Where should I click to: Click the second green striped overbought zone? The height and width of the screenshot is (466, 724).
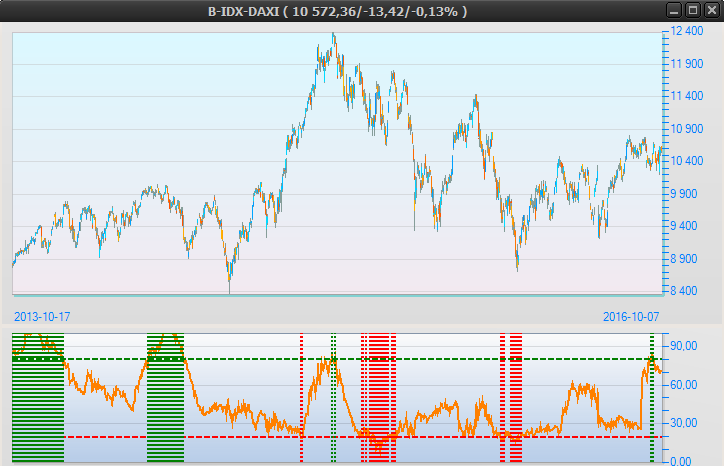[165, 398]
